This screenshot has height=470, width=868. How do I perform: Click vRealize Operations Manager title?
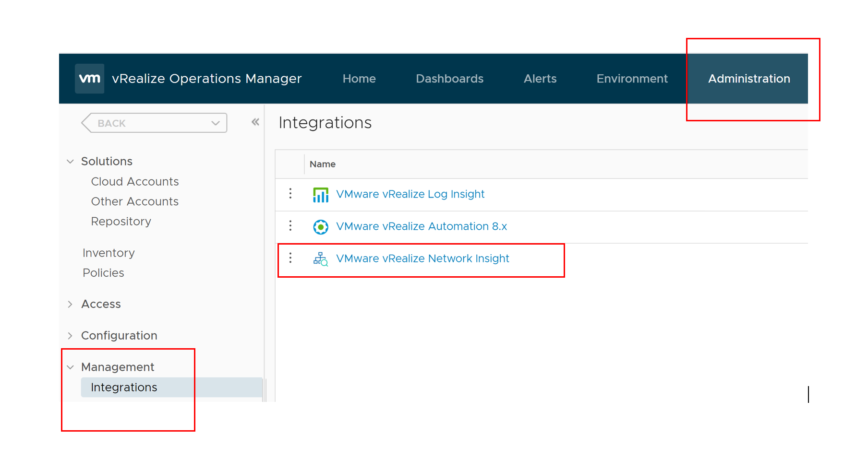coord(207,79)
